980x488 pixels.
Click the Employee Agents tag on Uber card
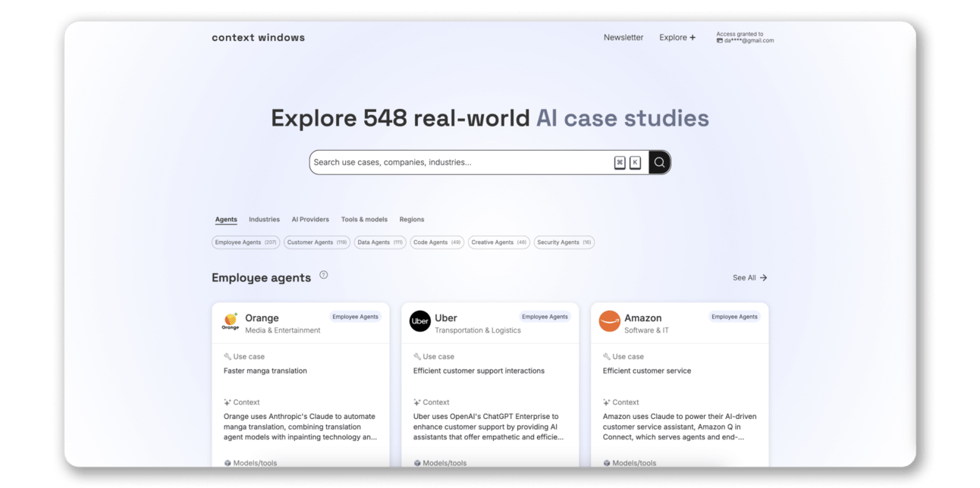(545, 317)
